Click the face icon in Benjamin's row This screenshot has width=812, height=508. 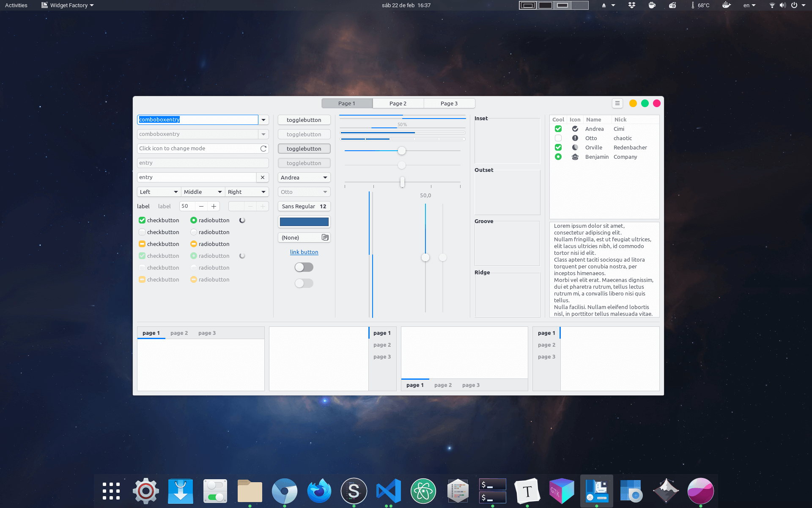(x=575, y=157)
